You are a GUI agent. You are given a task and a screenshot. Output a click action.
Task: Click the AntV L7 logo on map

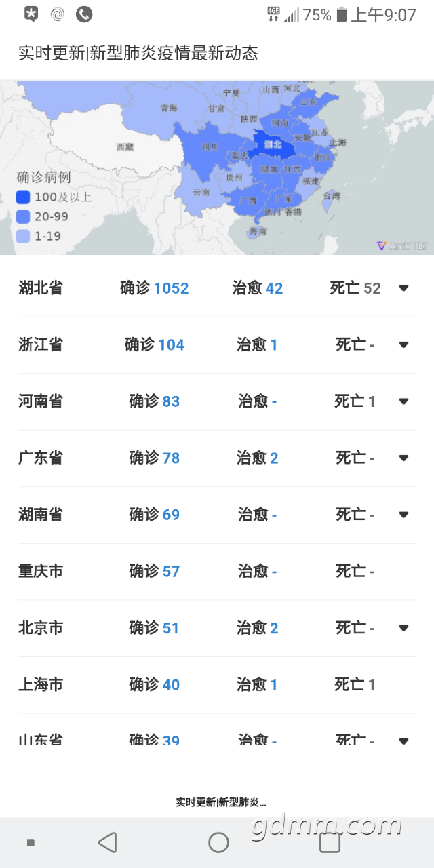[402, 246]
